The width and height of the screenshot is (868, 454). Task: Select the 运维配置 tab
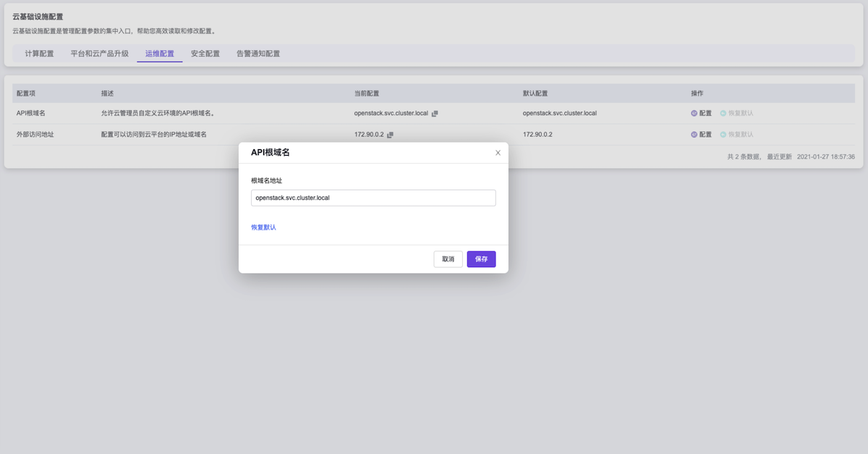[x=159, y=54]
